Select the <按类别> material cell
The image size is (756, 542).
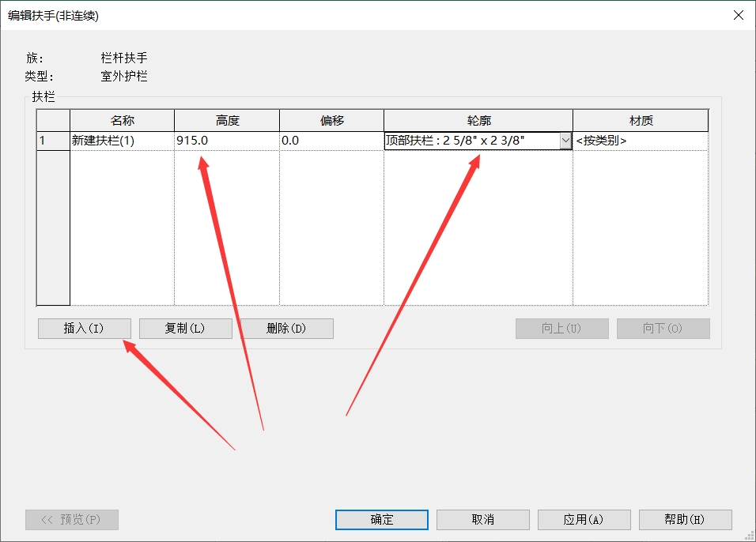pyautogui.click(x=640, y=141)
